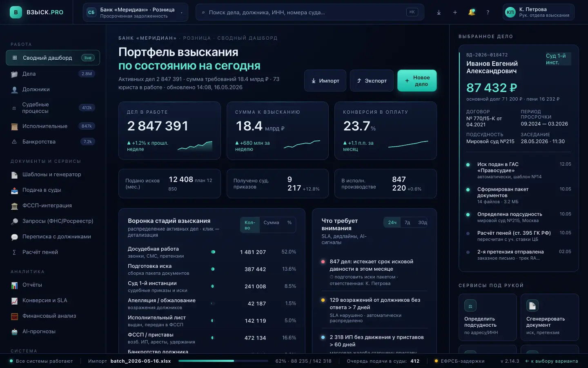This screenshot has width=588, height=368.
Task: Open the 847 дел исковой давности alert
Action: tap(374, 272)
